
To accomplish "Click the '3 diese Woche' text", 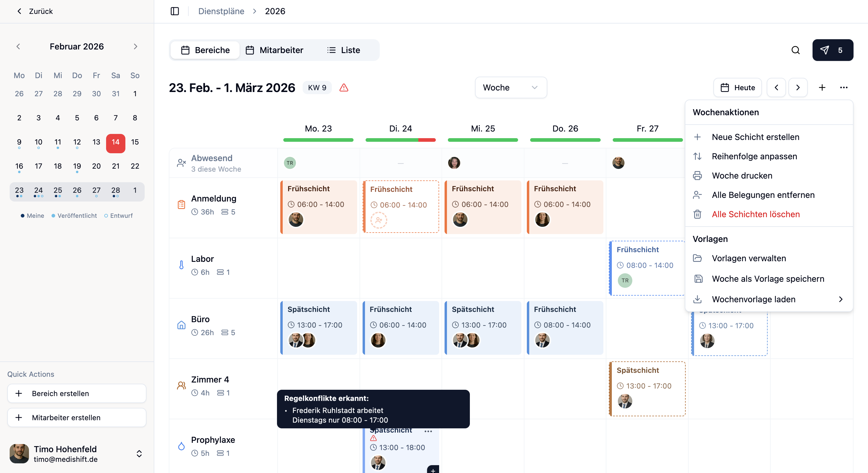I will (216, 169).
